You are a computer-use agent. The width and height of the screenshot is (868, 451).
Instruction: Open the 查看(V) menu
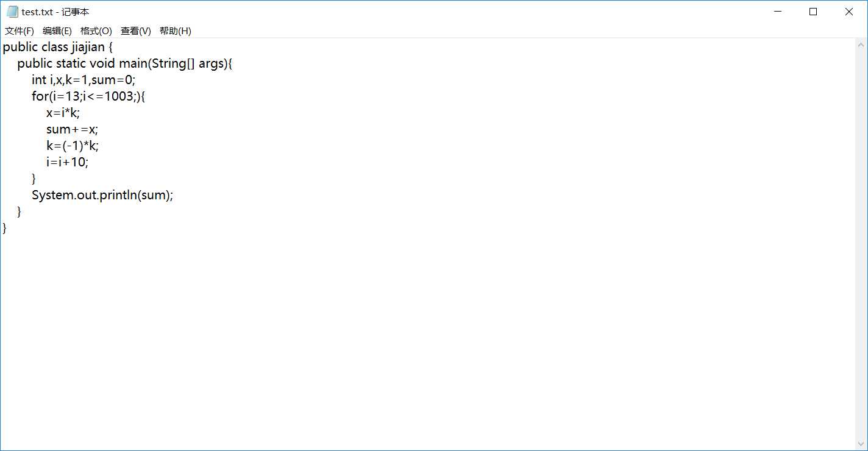(x=136, y=31)
